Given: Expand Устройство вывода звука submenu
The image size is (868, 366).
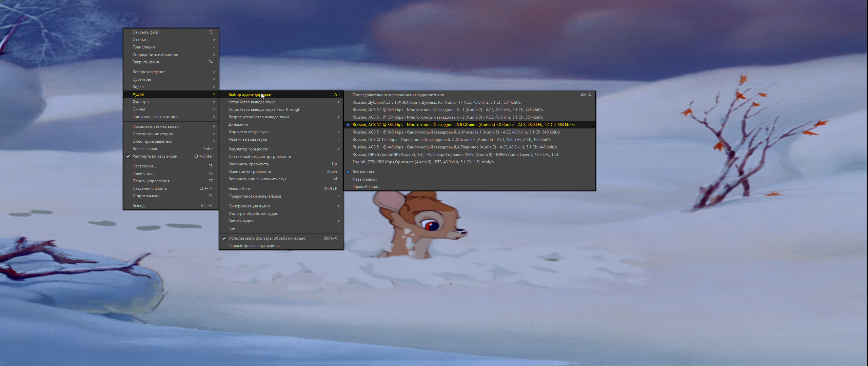Looking at the screenshot, I should pyautogui.click(x=252, y=102).
